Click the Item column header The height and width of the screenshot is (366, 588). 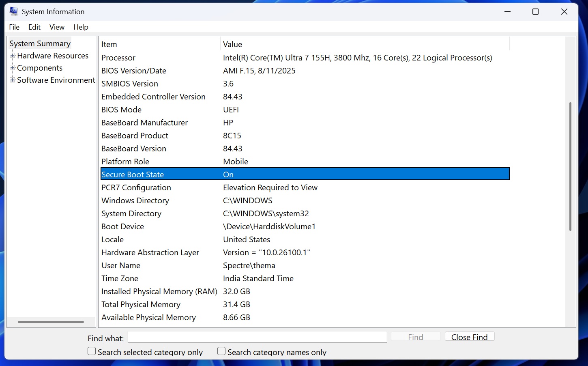109,44
